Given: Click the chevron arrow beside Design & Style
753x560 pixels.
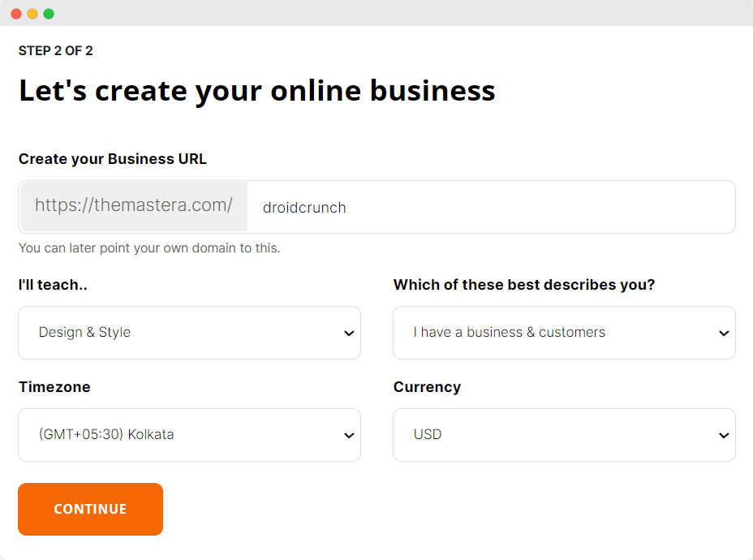Looking at the screenshot, I should tap(349, 333).
